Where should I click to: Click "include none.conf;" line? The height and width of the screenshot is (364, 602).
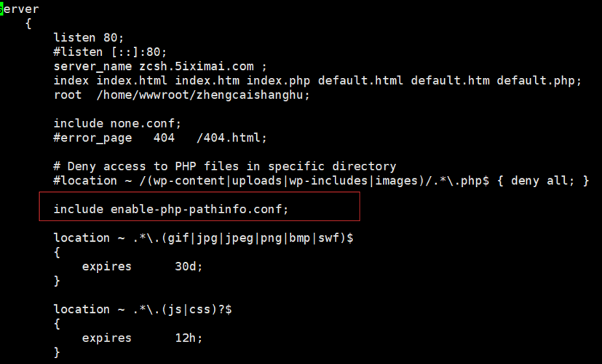coord(117,123)
